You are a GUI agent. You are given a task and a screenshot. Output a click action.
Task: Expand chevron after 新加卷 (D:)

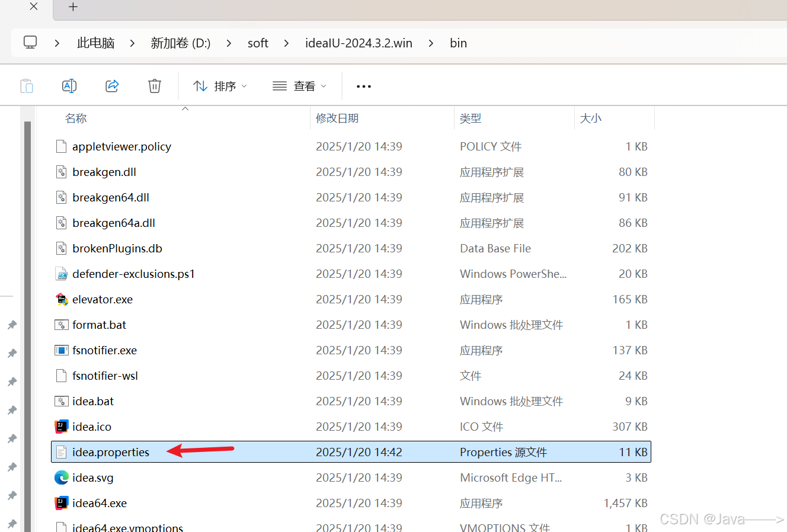(229, 43)
